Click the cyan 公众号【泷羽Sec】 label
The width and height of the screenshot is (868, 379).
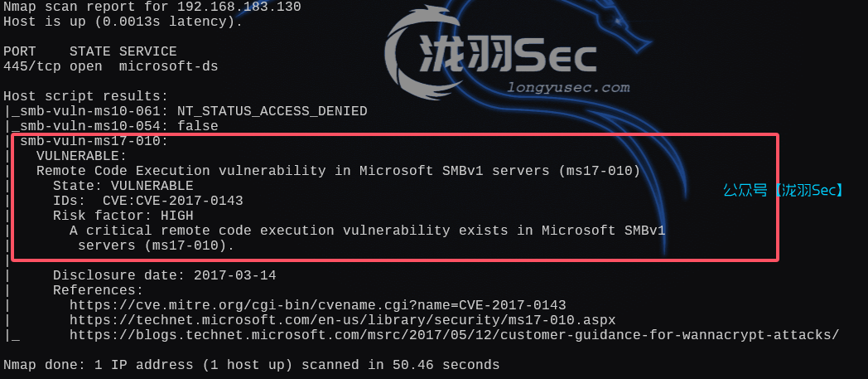coord(784,190)
